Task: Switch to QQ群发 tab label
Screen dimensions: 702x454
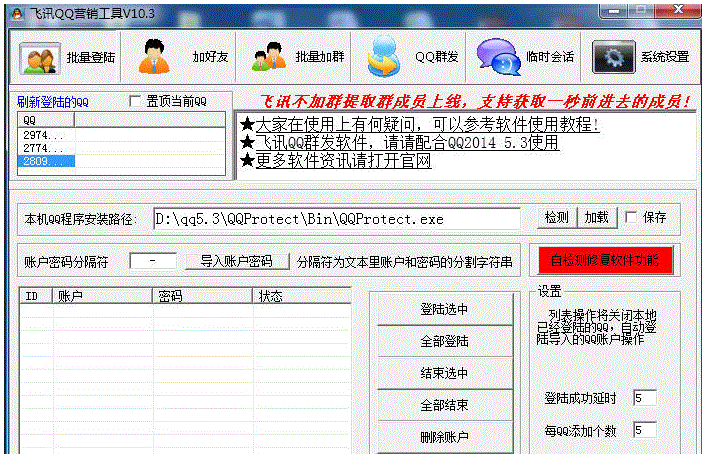Action: (x=437, y=57)
